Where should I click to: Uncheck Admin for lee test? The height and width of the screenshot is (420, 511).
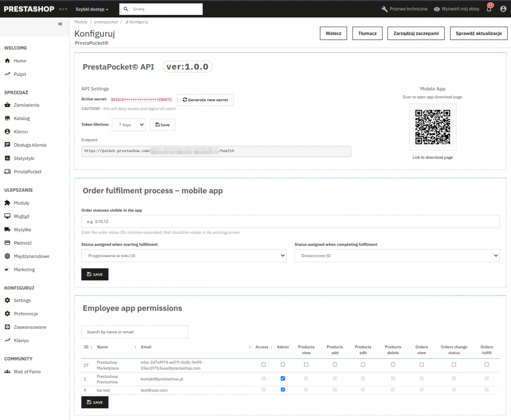pyautogui.click(x=283, y=389)
